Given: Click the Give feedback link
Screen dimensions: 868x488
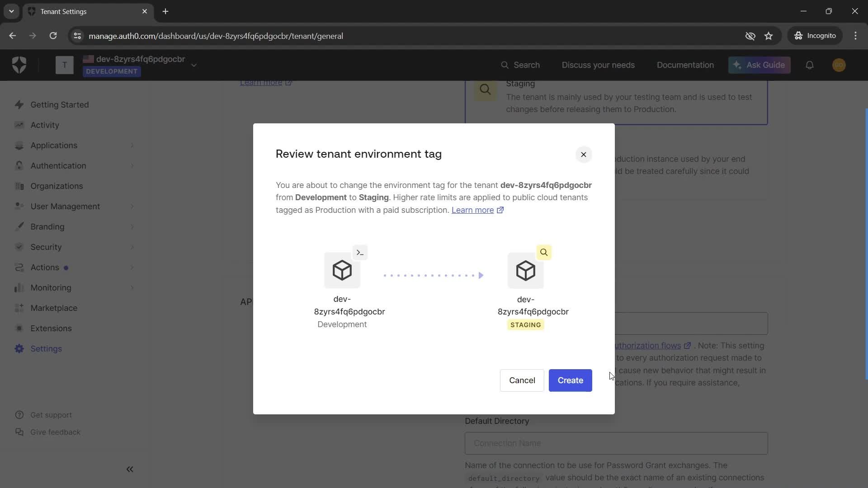Looking at the screenshot, I should 55,432.
